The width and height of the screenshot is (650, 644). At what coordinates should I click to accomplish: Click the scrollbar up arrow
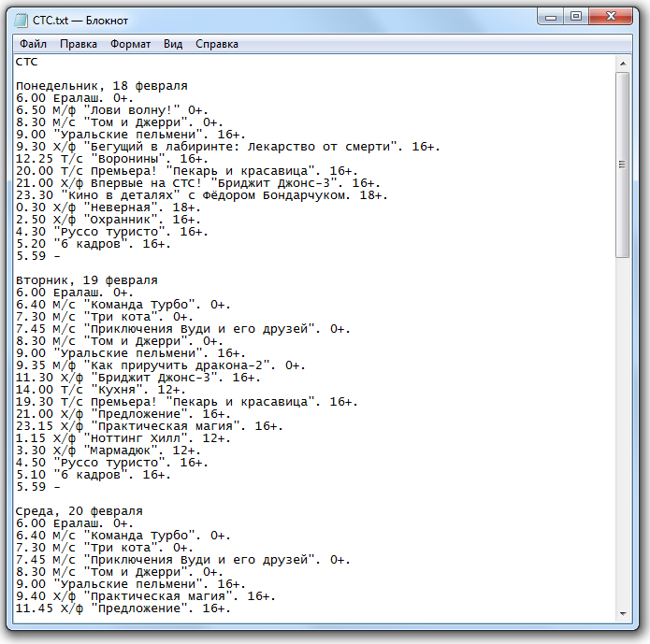tap(623, 64)
